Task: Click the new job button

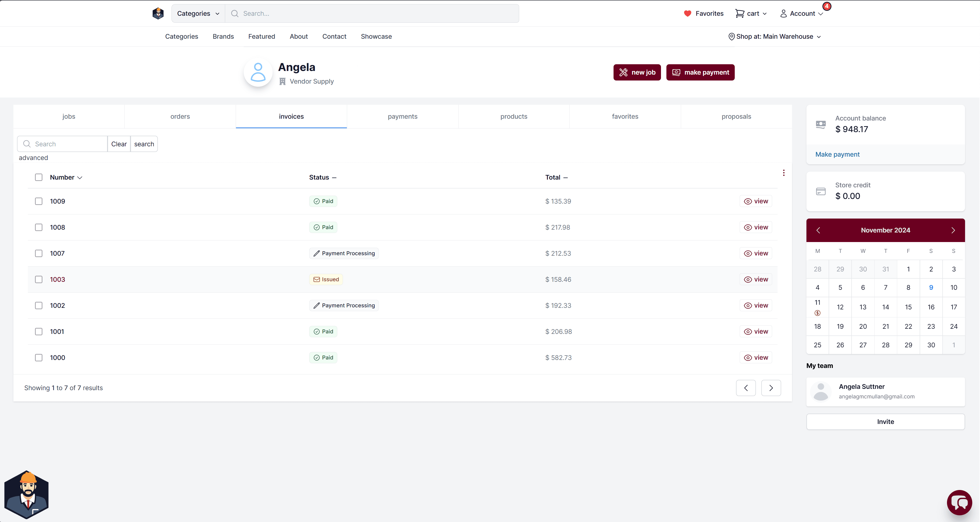Action: point(637,72)
